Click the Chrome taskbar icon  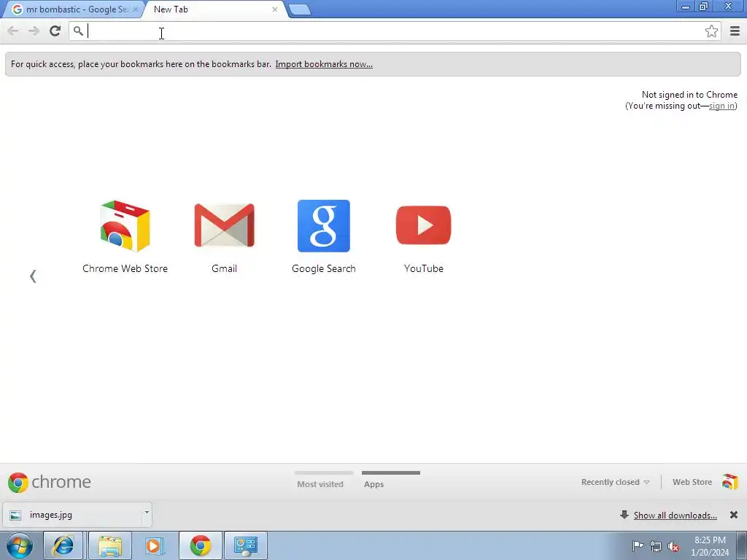pyautogui.click(x=201, y=545)
